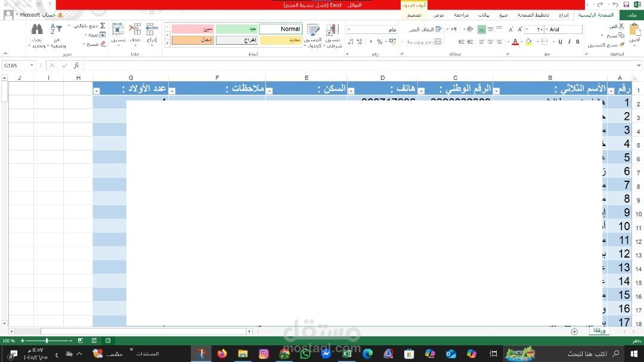Open the Page Layout (تخطيط الصفحة) tab

coord(533,15)
